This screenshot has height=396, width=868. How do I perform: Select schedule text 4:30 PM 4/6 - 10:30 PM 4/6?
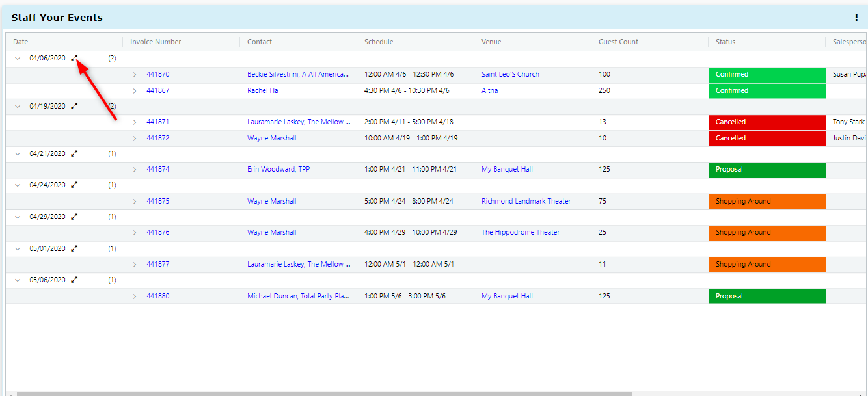pyautogui.click(x=407, y=90)
